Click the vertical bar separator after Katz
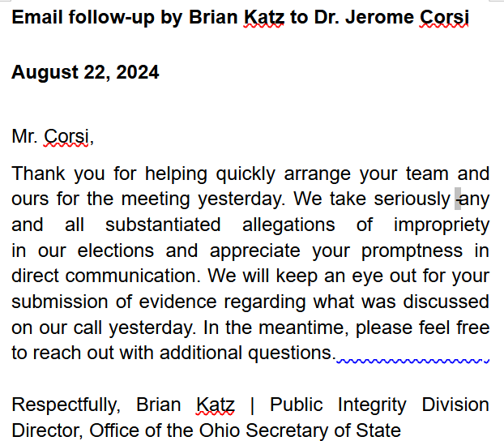 pos(252,405)
